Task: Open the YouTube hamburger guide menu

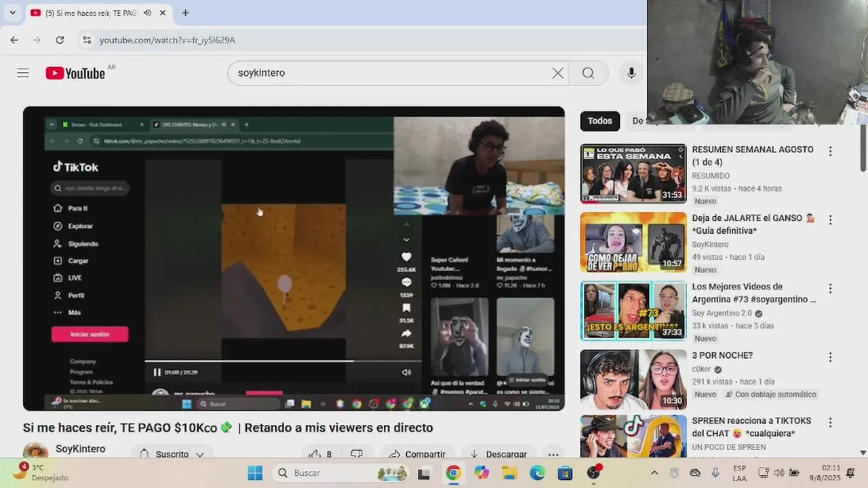Action: click(x=23, y=73)
